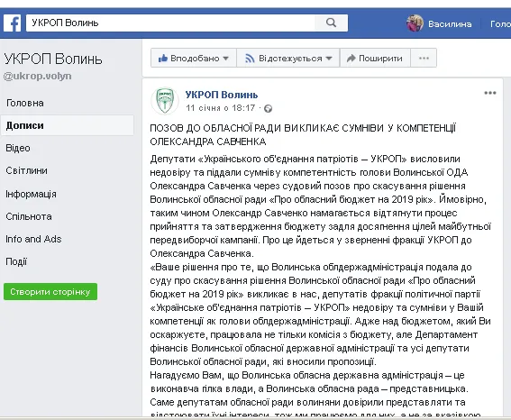Open the Відео sidebar tab
This screenshot has height=420, width=511.
pos(18,148)
